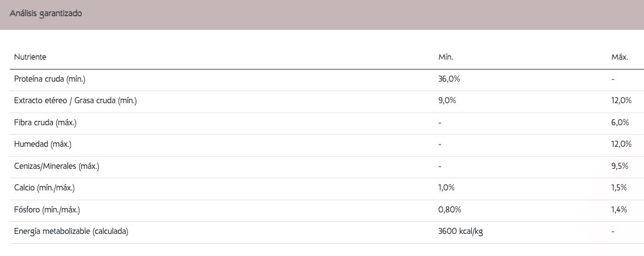This screenshot has width=644, height=256.
Task: Click the Fibra cruda (máx.) row label
Action: point(45,123)
